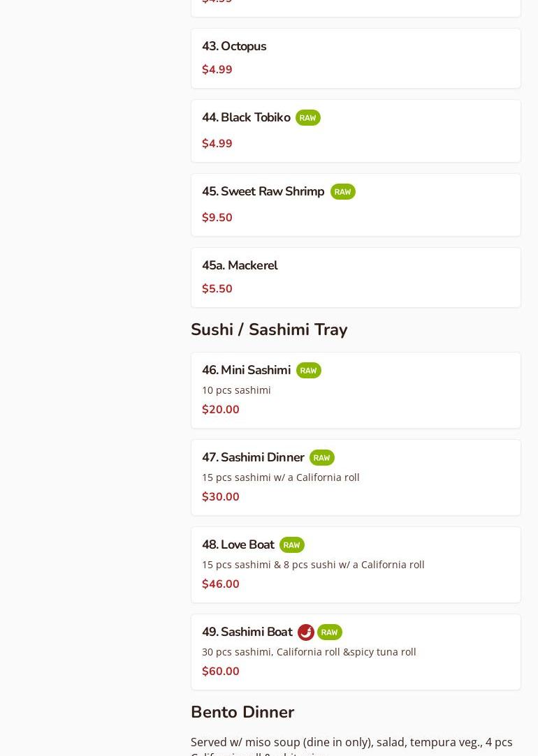The height and width of the screenshot is (756, 538).
Task: Open 45. Sweet Raw Shrimp item
Action: coord(263,192)
